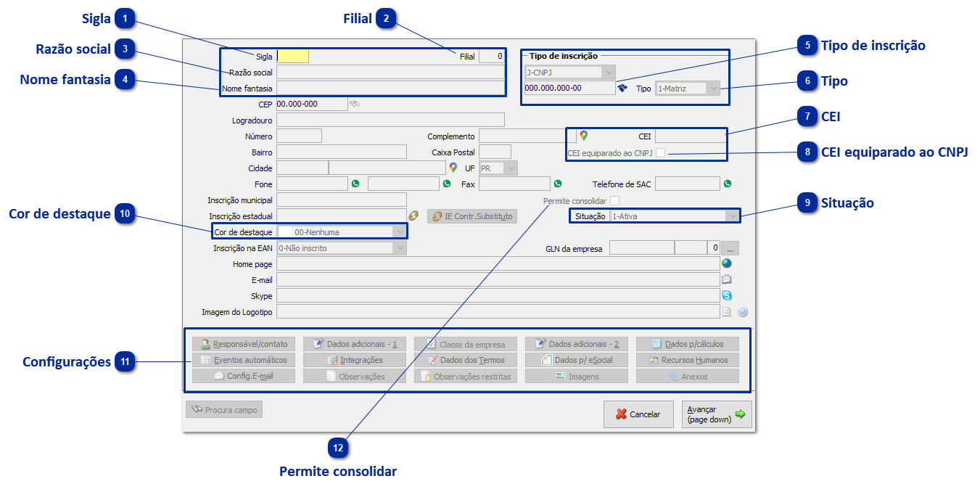980x492 pixels.
Task: Click the Imagens button
Action: (x=577, y=376)
